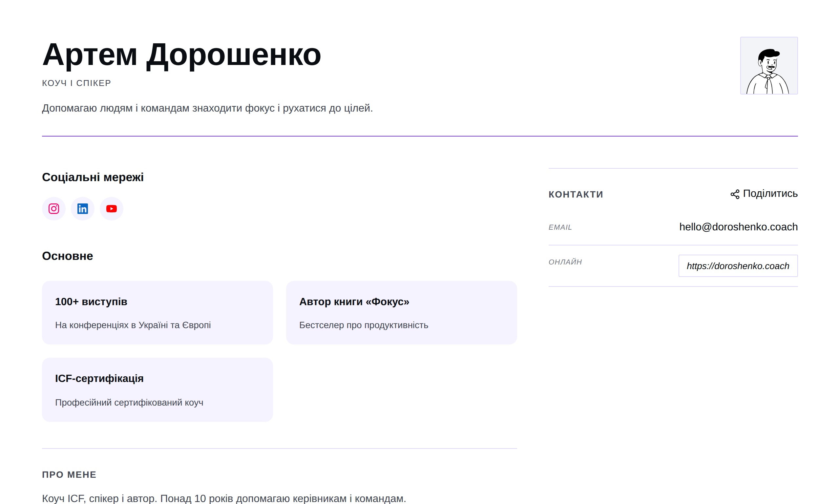Click the ПРО МЕНЕ section heading
This screenshot has height=504, width=840.
click(x=69, y=475)
